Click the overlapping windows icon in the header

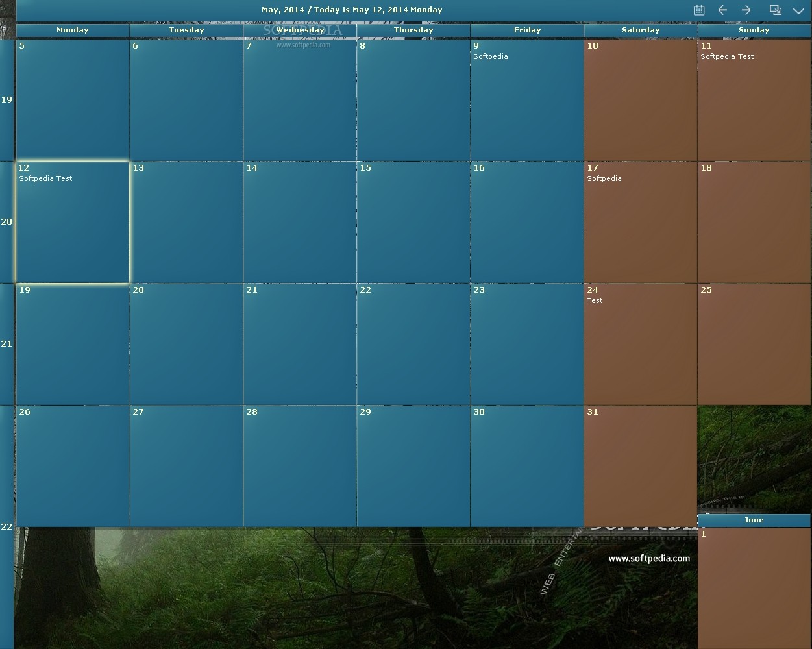775,10
